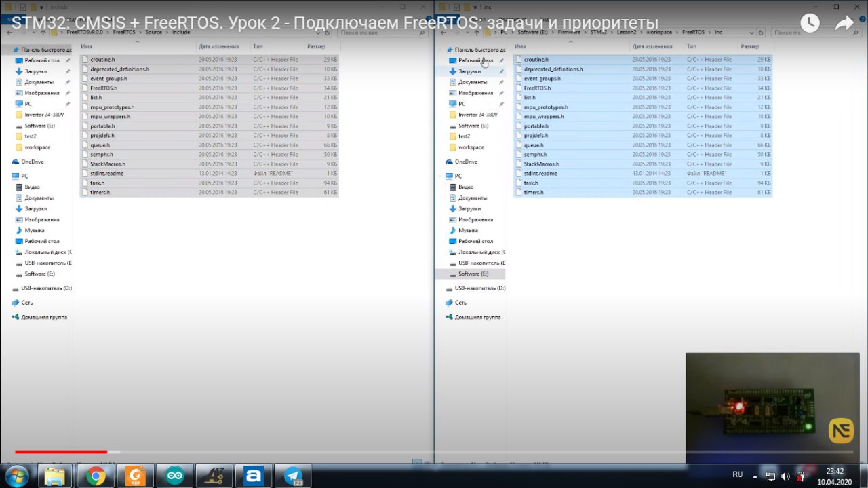The height and width of the screenshot is (488, 868).
Task: Open test2 folder in include window sidebar
Action: (30, 136)
